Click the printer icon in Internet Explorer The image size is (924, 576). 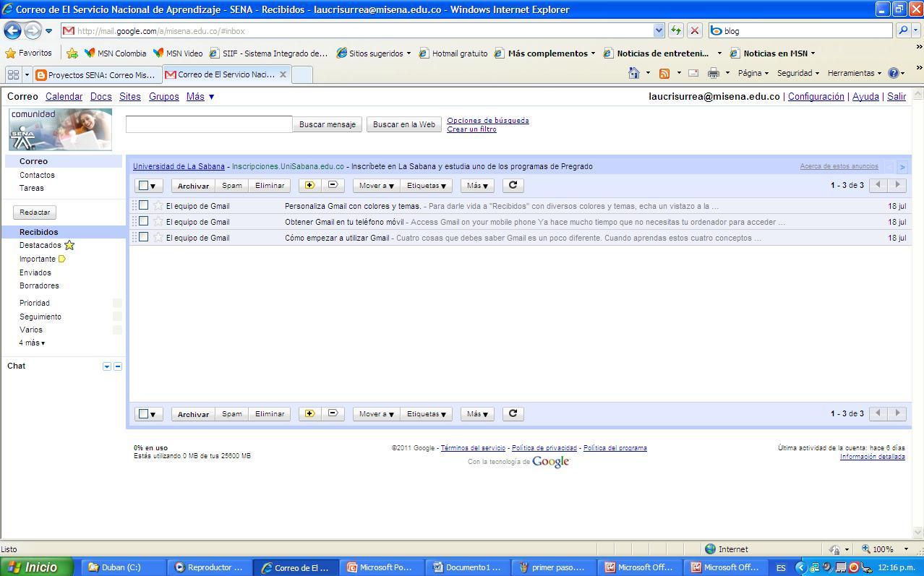714,73
